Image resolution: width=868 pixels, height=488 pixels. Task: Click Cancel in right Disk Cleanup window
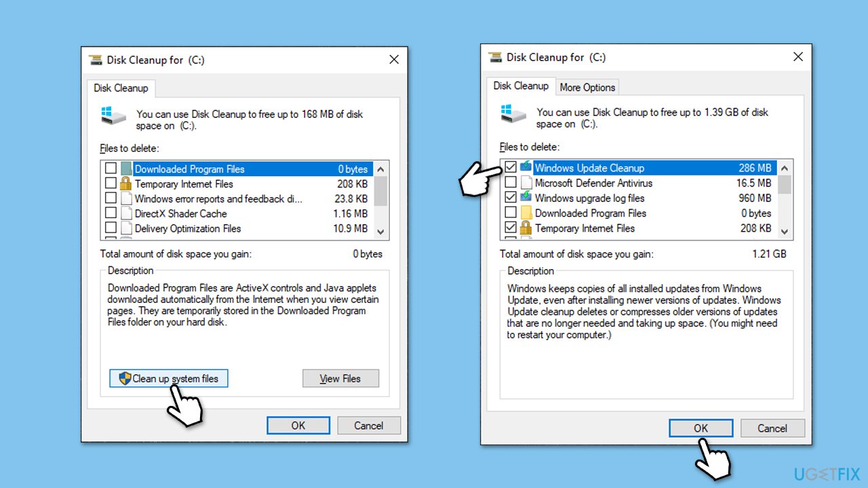click(x=772, y=428)
